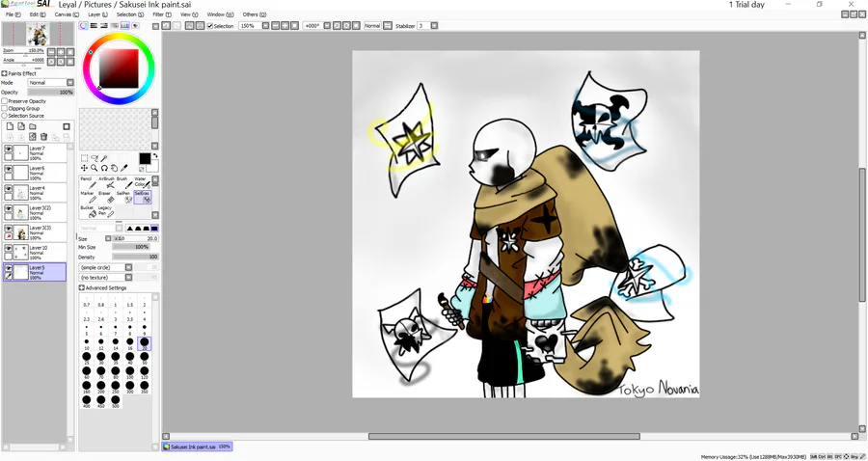Pick the move layer tool
868x461 pixels.
(84, 168)
